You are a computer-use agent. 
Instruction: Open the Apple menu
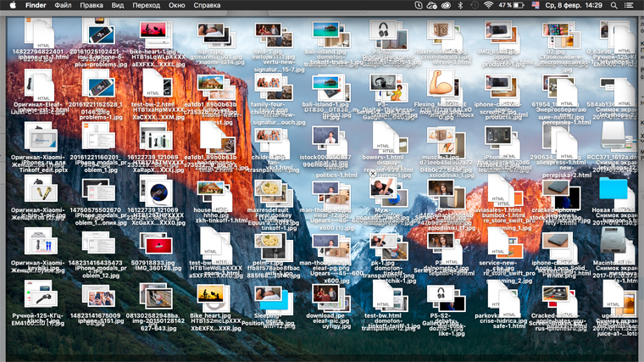coord(13,6)
